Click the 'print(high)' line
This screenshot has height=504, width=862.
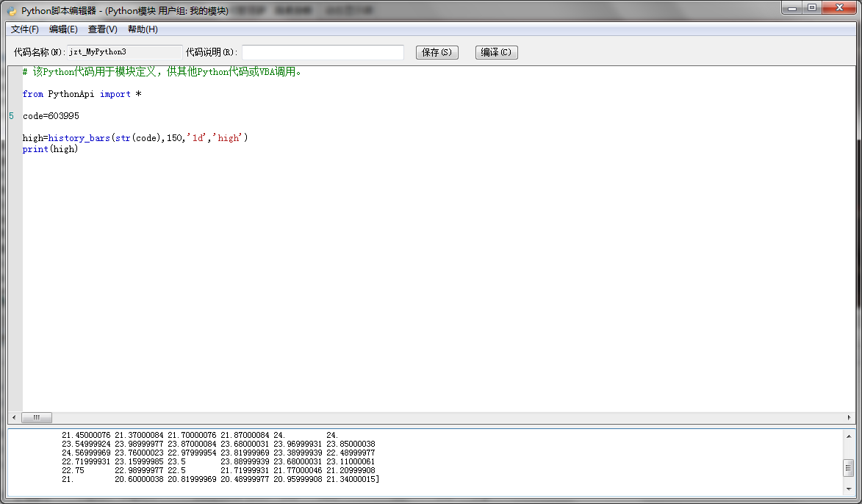[x=50, y=149]
